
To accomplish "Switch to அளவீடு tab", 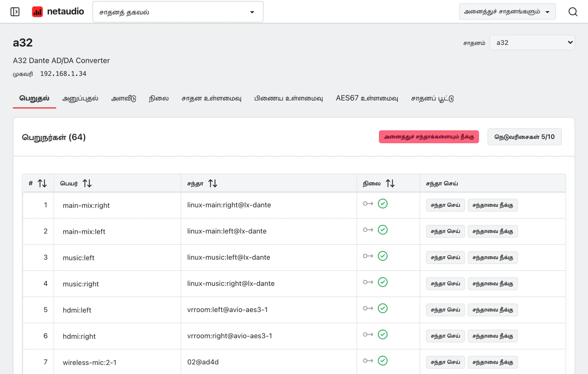I will pyautogui.click(x=123, y=98).
